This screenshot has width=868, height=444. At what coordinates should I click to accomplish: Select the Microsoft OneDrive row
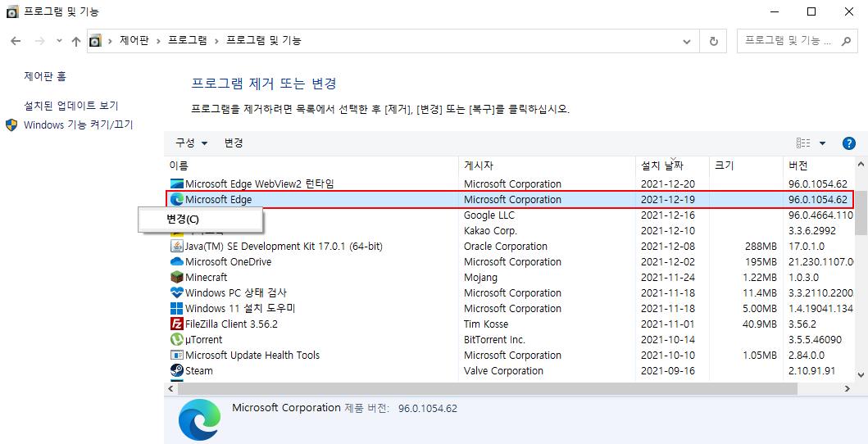pyautogui.click(x=509, y=261)
